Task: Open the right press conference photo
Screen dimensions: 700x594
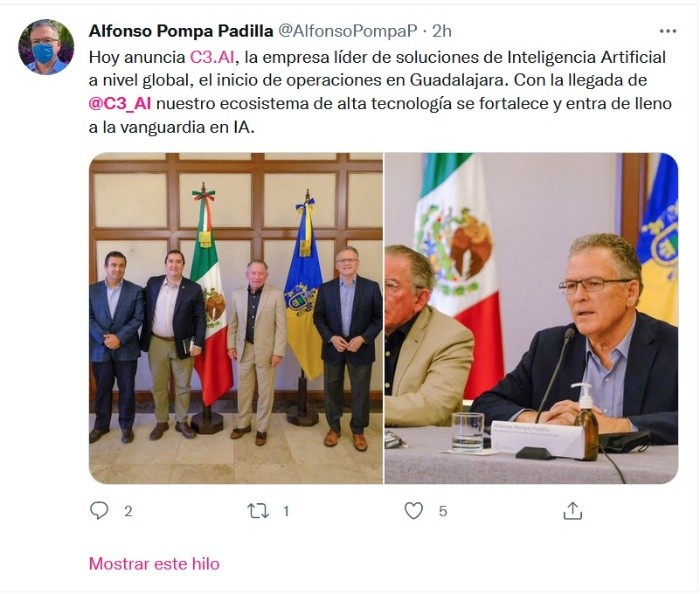Action: pos(531,318)
